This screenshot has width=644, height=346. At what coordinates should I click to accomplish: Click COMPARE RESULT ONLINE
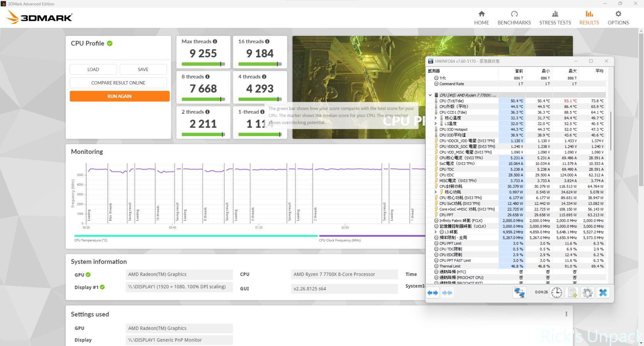[118, 83]
